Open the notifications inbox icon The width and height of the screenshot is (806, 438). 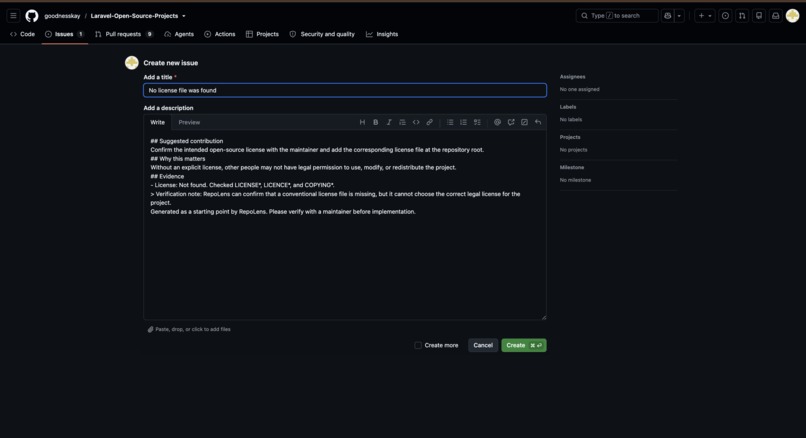776,16
